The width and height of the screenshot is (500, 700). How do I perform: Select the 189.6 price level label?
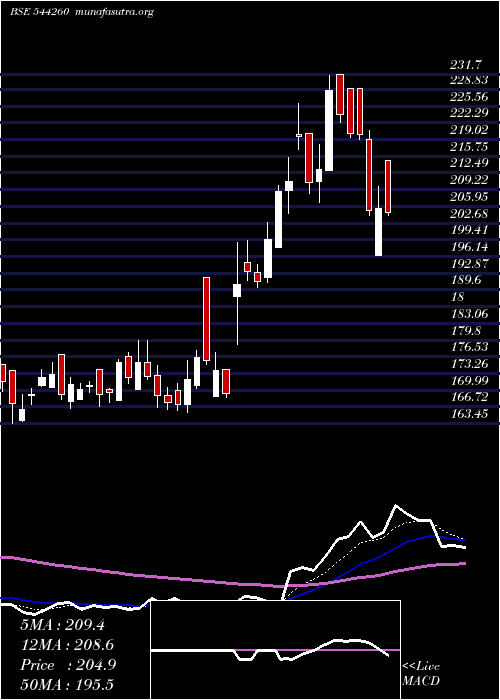pyautogui.click(x=466, y=280)
